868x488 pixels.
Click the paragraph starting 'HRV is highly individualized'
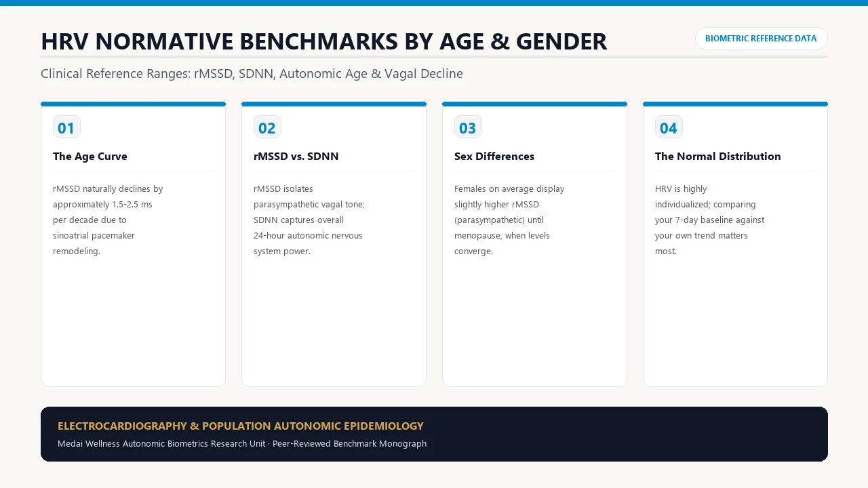coord(709,220)
